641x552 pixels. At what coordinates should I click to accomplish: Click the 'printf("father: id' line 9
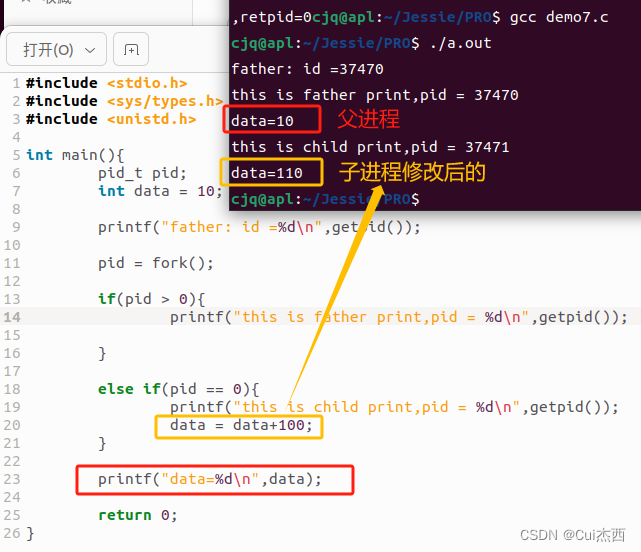[x=259, y=227]
